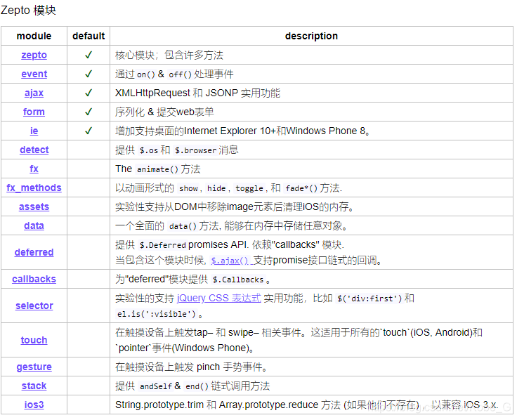Open the detect module link

click(34, 150)
